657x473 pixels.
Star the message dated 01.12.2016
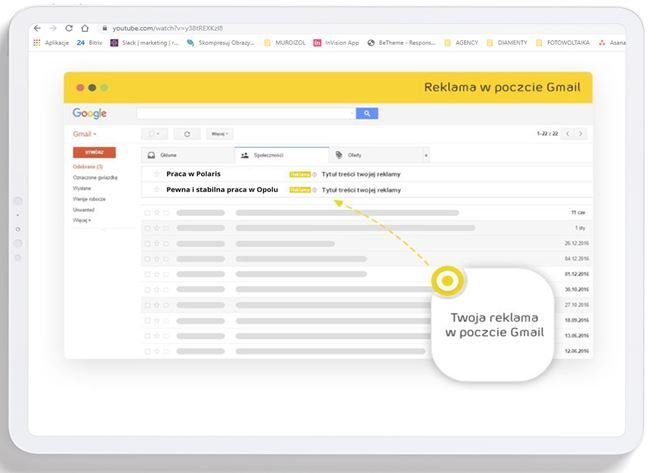pos(157,274)
